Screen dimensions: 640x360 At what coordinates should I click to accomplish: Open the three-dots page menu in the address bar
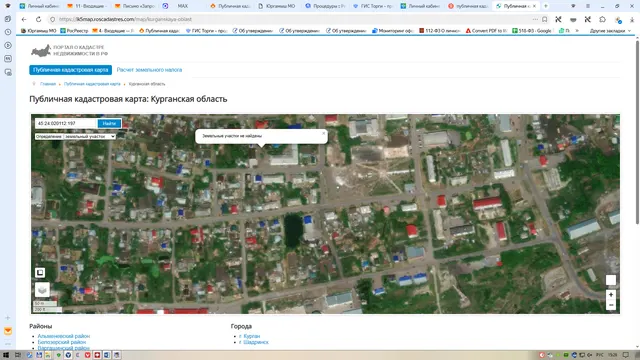point(535,19)
